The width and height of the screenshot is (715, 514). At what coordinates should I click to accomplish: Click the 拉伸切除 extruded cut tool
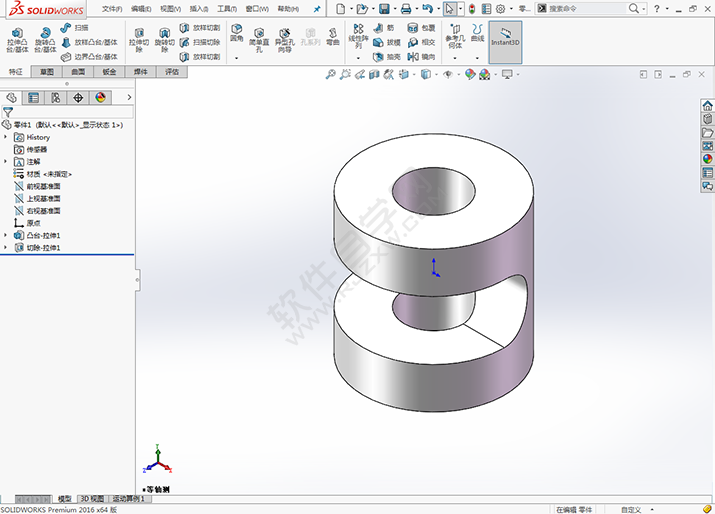(x=138, y=40)
